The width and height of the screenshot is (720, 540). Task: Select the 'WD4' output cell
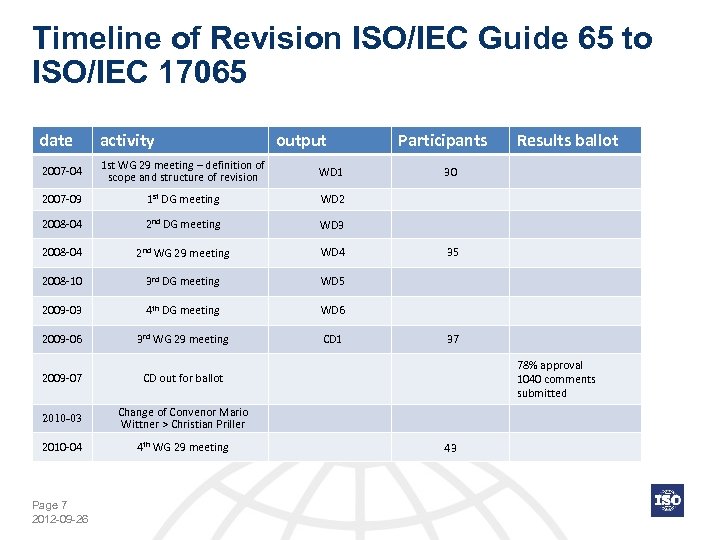pyautogui.click(x=330, y=253)
